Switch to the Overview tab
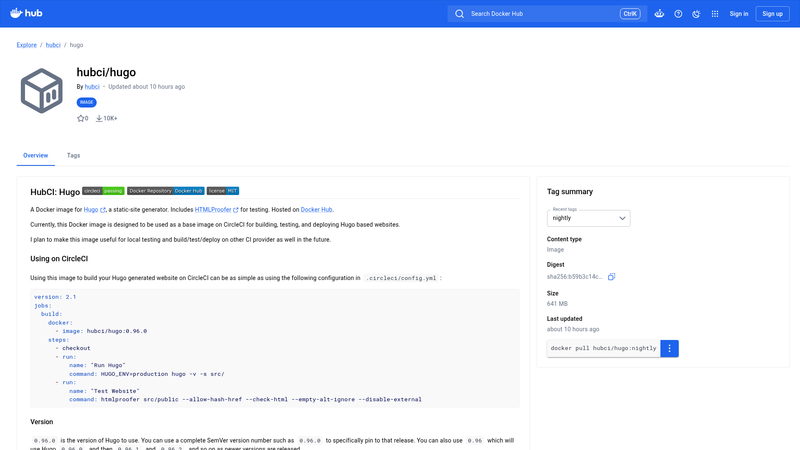The height and width of the screenshot is (450, 800). pyautogui.click(x=36, y=156)
